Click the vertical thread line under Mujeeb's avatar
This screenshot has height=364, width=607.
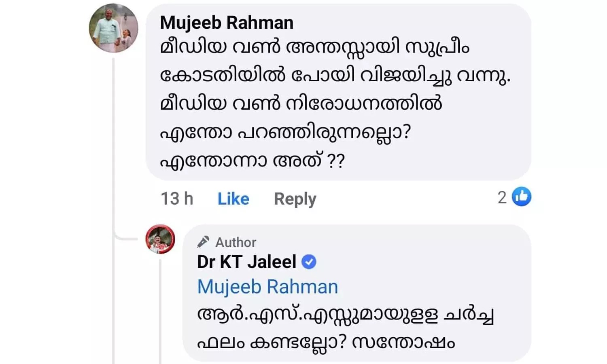[x=113, y=142]
